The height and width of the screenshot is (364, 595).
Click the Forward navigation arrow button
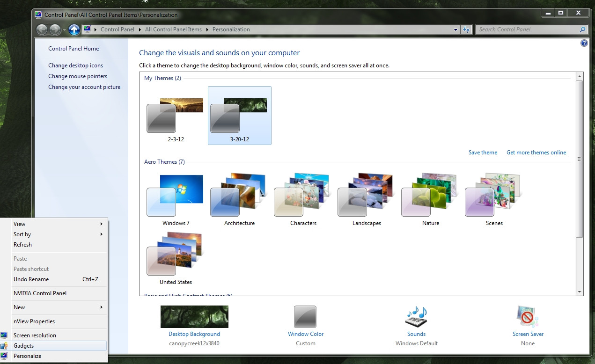[x=55, y=29]
